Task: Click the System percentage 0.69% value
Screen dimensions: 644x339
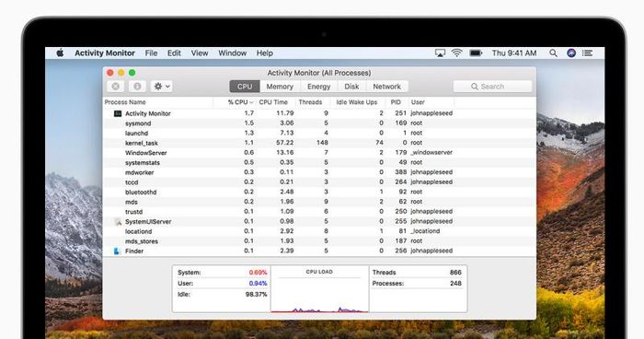Action: tap(258, 273)
